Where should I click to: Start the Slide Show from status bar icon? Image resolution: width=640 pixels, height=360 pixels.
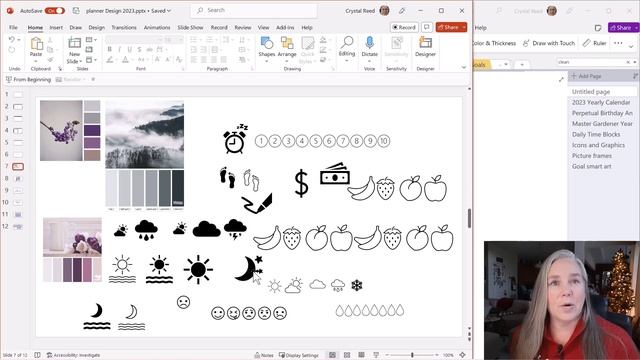(x=376, y=355)
